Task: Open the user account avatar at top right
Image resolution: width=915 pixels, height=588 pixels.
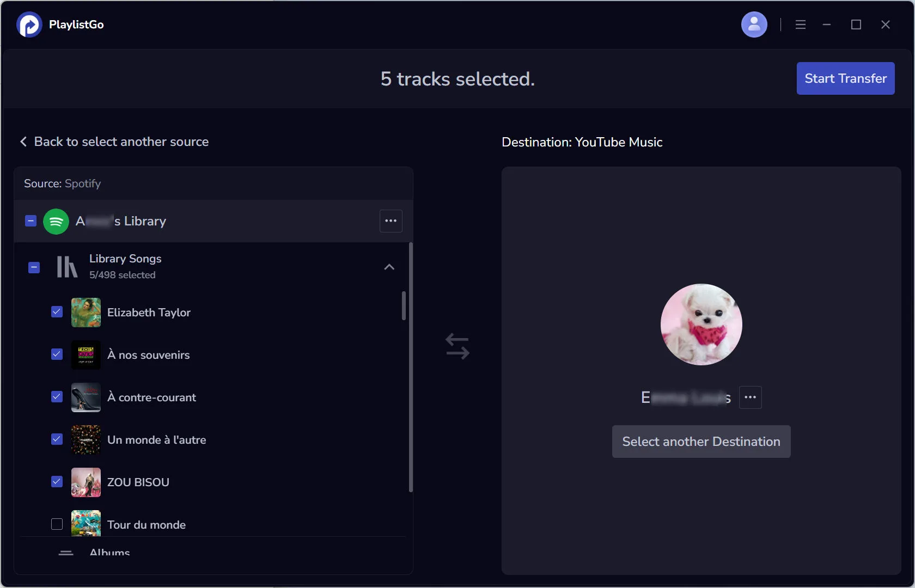Action: (x=754, y=24)
